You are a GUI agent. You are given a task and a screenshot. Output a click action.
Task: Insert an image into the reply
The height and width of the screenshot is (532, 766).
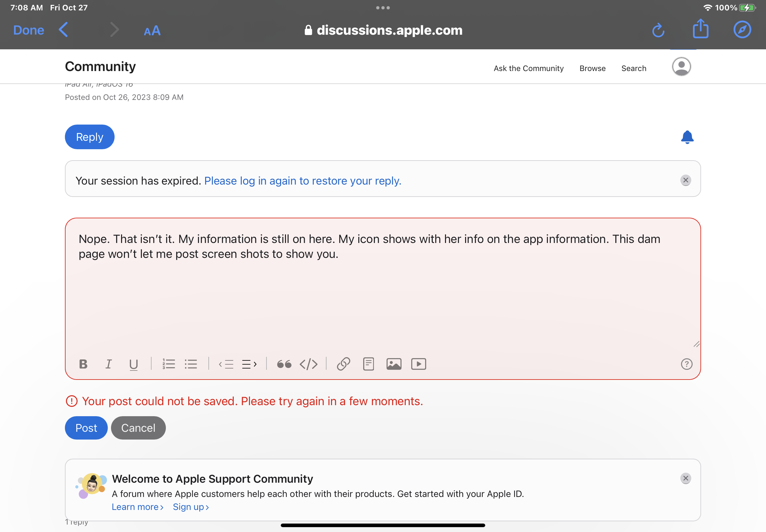(394, 364)
